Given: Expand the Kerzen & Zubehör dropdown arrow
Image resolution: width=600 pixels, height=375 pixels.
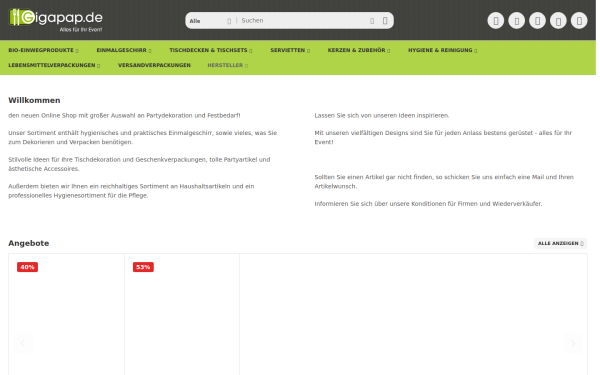Looking at the screenshot, I should pos(388,51).
